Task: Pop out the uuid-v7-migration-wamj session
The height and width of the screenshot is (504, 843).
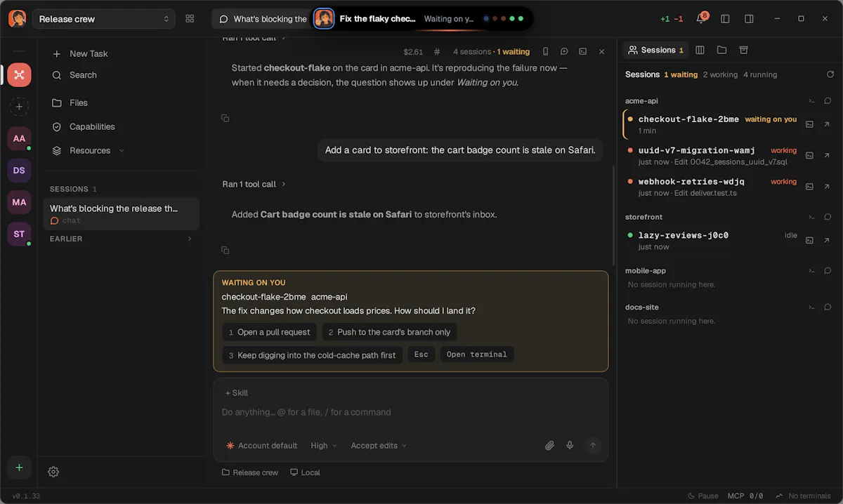Action: [827, 155]
